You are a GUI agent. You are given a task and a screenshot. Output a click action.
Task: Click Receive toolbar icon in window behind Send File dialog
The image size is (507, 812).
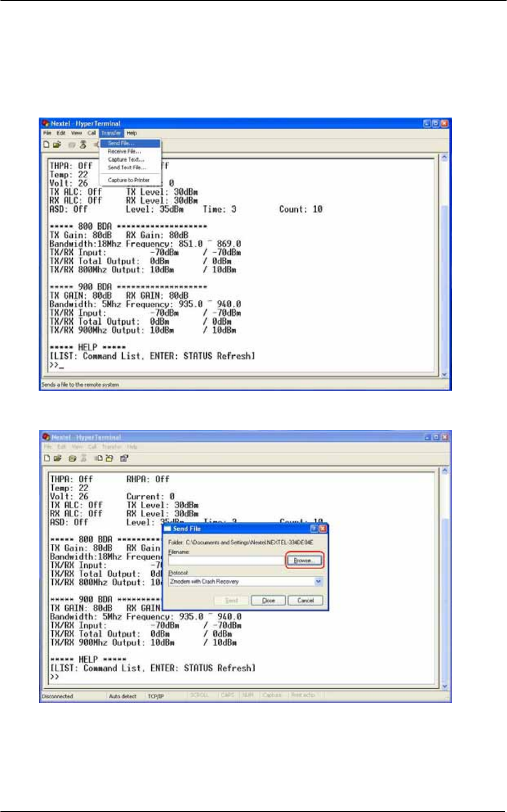[x=109, y=458]
